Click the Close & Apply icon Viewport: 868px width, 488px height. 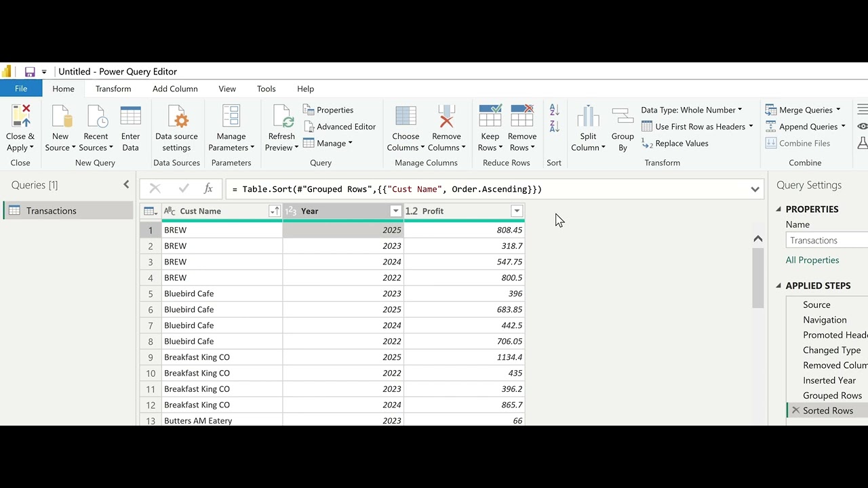point(20,116)
